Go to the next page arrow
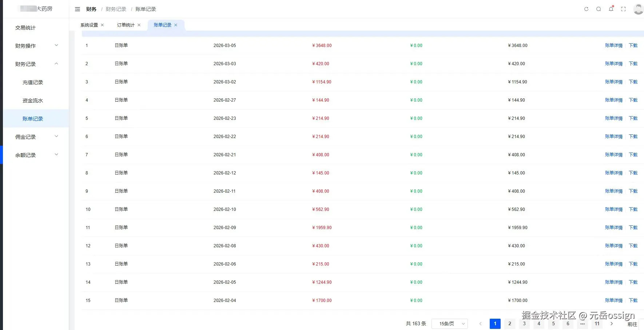 (x=612, y=324)
